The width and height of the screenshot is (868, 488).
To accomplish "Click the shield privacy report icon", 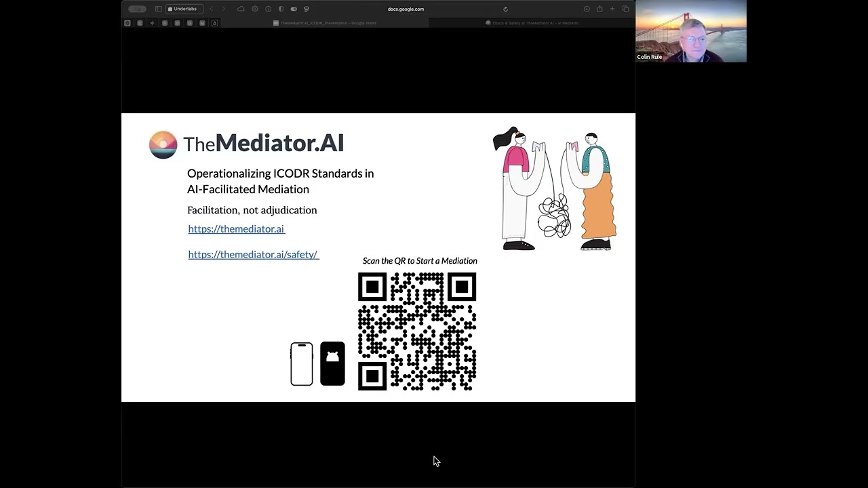I will [281, 9].
